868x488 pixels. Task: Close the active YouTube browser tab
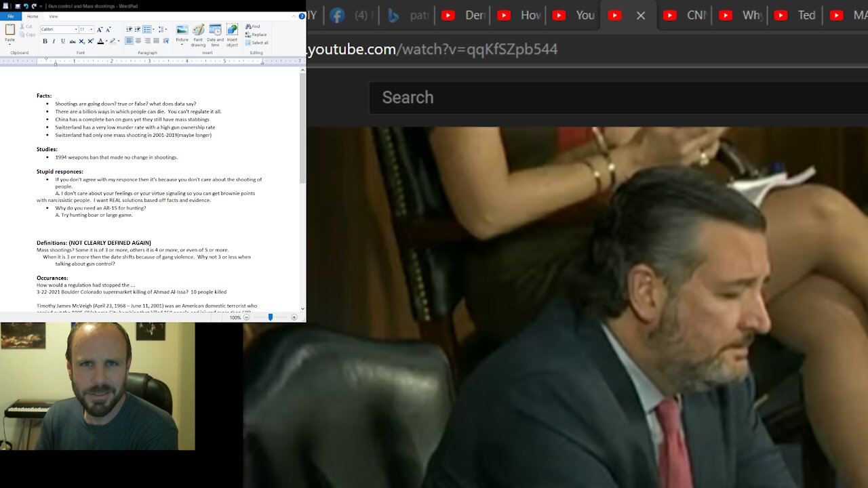(640, 15)
